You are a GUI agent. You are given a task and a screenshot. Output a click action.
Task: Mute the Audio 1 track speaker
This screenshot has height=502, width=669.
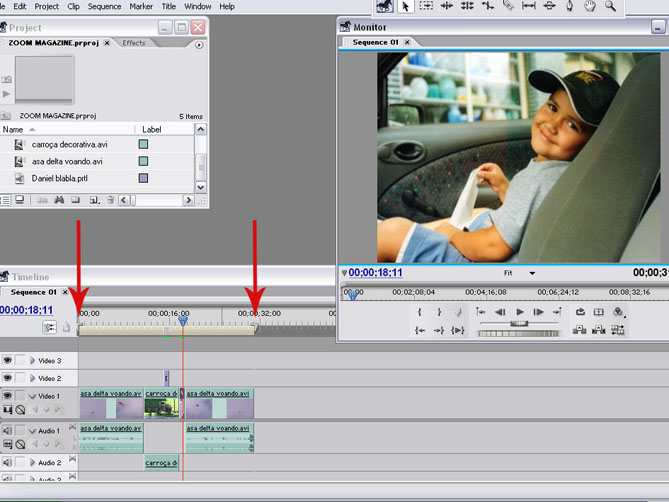8,431
